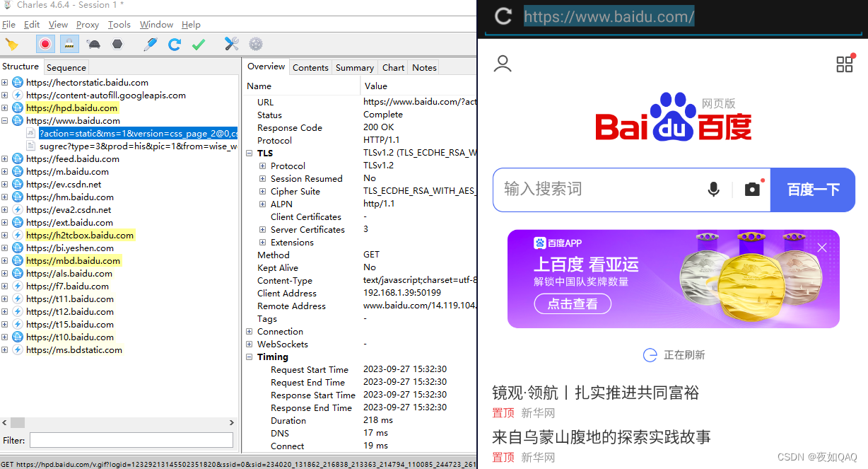The image size is (868, 469).
Task: Click the Repeat request arrow icon
Action: [175, 44]
